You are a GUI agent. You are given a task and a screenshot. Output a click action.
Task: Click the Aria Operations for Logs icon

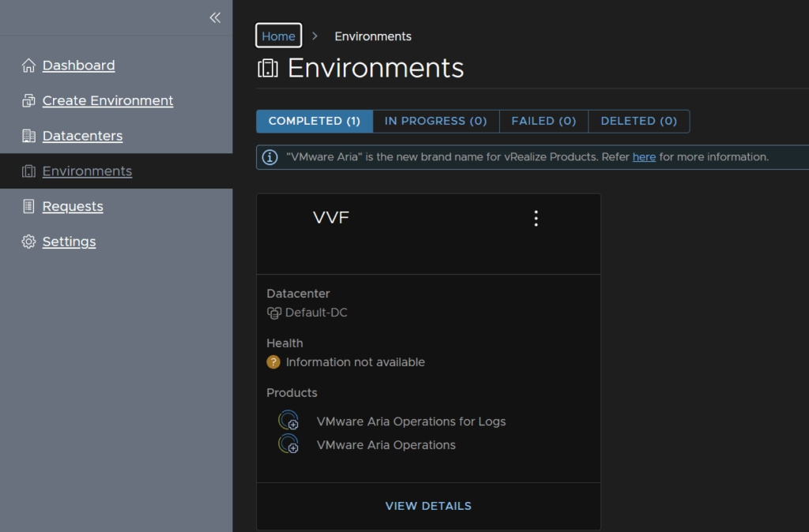tap(288, 421)
